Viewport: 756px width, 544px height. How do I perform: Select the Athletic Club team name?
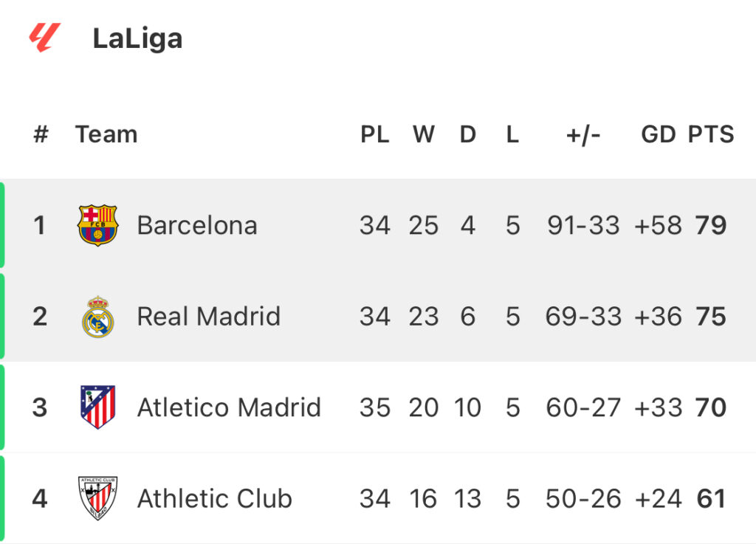215,499
